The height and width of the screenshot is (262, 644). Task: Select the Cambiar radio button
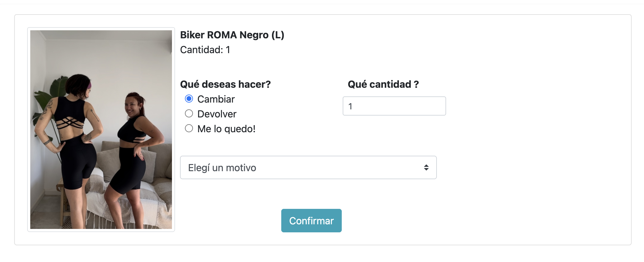point(189,99)
